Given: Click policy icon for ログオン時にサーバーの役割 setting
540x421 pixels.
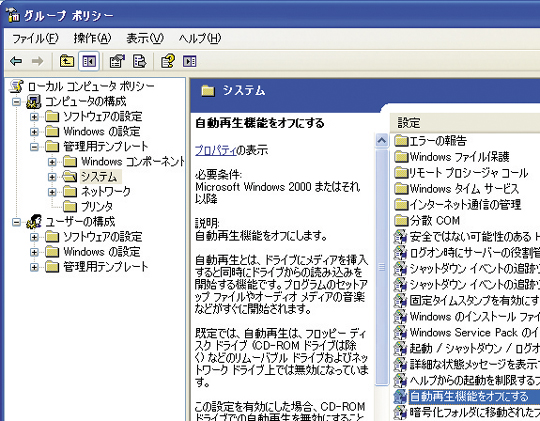Looking at the screenshot, I should point(401,253).
